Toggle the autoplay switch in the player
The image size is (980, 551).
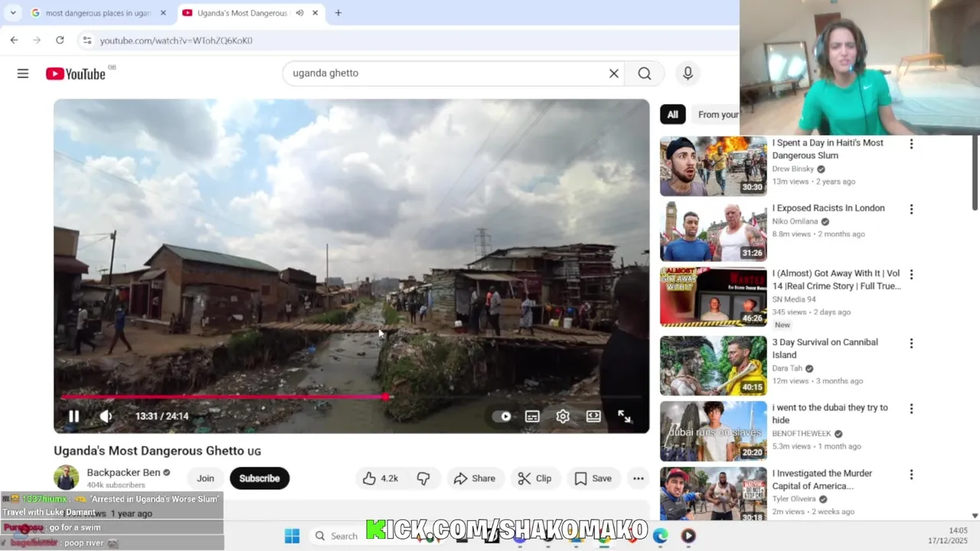(503, 416)
